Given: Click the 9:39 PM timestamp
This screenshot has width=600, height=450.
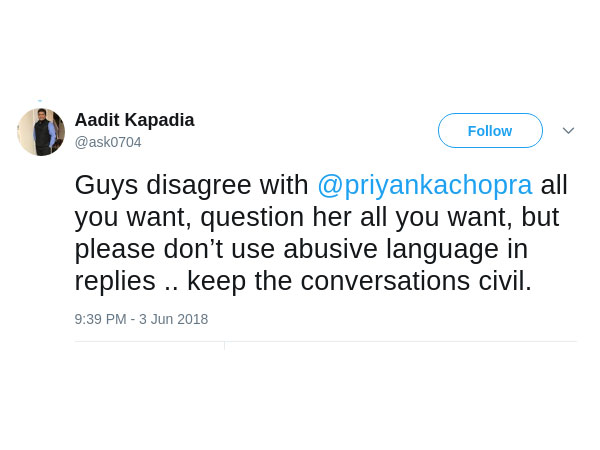Looking at the screenshot, I should (x=100, y=319).
